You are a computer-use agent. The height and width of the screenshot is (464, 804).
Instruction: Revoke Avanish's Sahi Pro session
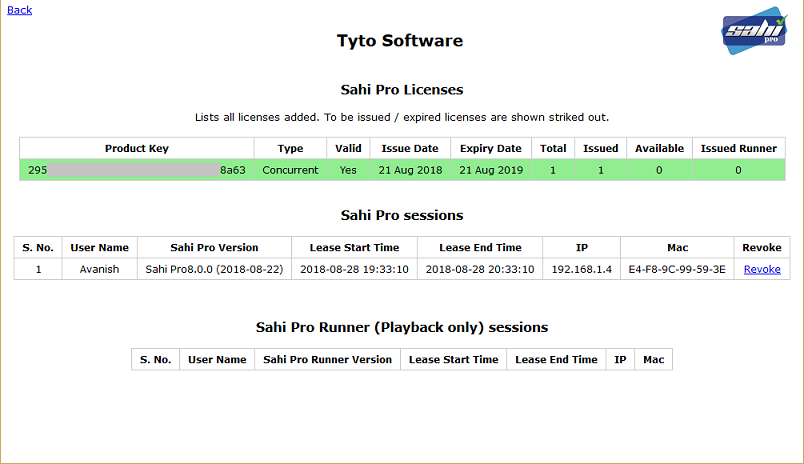coord(762,269)
